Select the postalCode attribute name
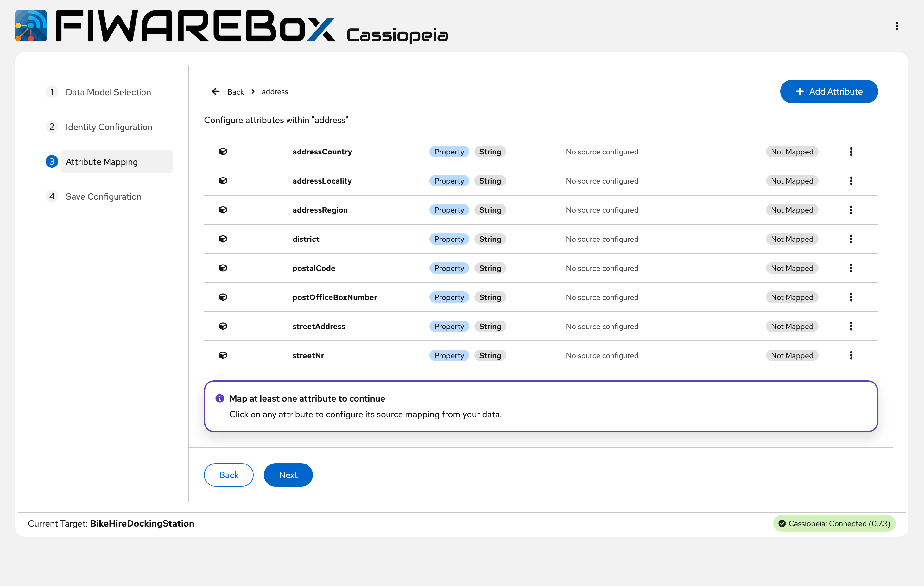Image resolution: width=924 pixels, height=586 pixels. [314, 268]
